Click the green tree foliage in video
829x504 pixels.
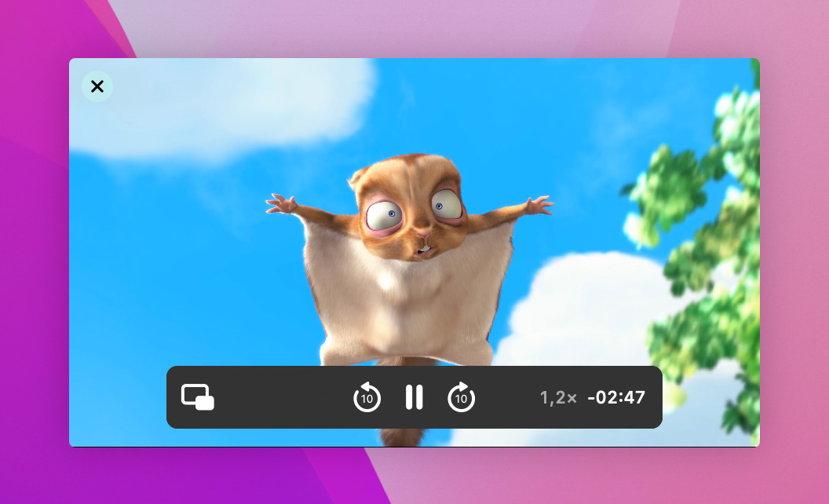coord(699,236)
